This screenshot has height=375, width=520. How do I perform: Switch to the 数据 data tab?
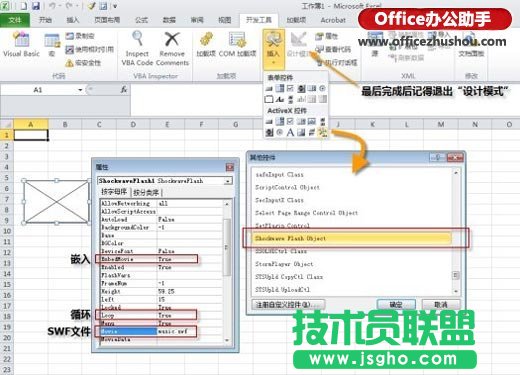[169, 20]
